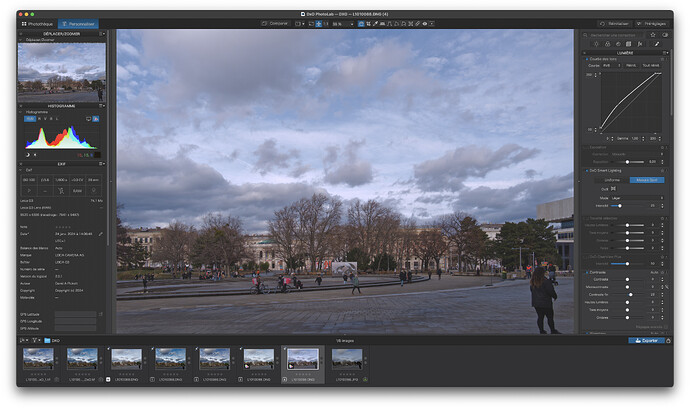This screenshot has width=690, height=409.
Task: Toggle the Tonalité sélective correction
Action: point(587,218)
